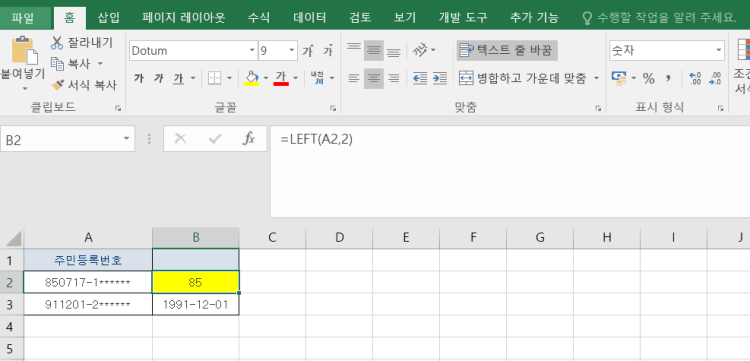Open the borders icon in font group
The image size is (750, 361).
[214, 78]
